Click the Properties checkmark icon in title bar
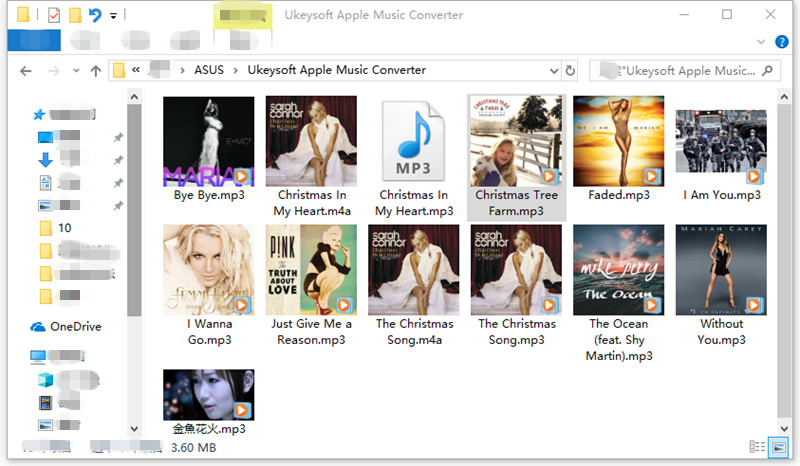Screen dimensions: 800x466 pyautogui.click(x=54, y=15)
